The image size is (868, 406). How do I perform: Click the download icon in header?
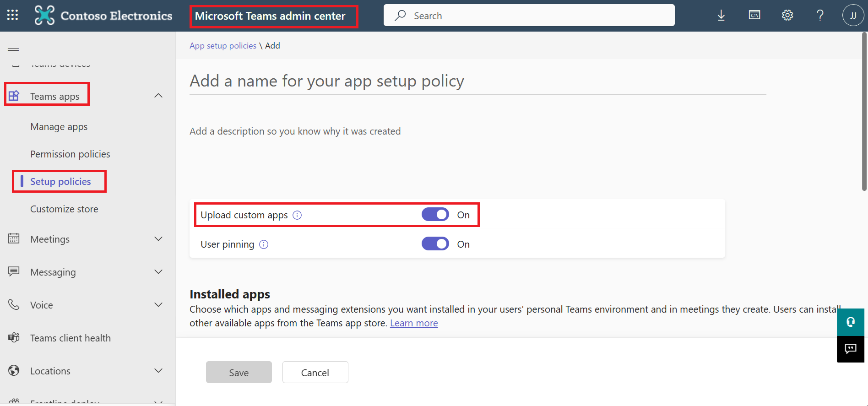pos(721,16)
